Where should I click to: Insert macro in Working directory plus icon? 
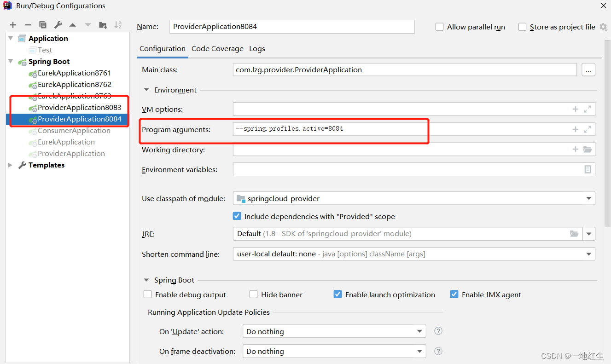point(575,149)
